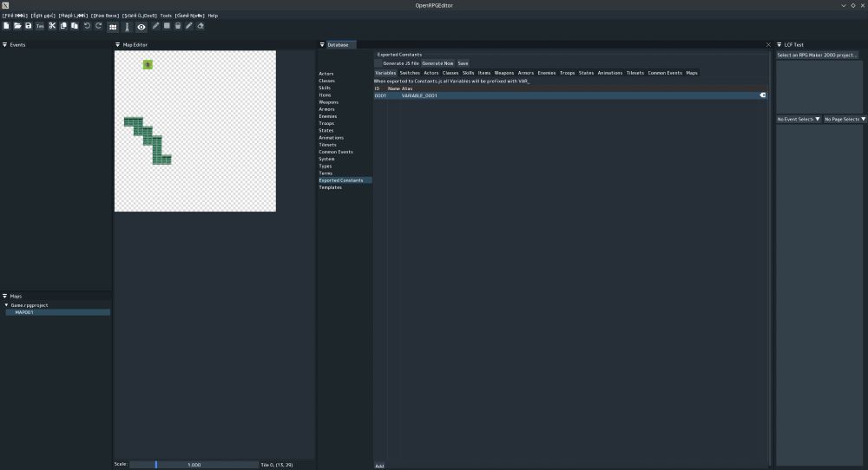Collapse the Events panel triangle
868x470 pixels.
point(5,45)
